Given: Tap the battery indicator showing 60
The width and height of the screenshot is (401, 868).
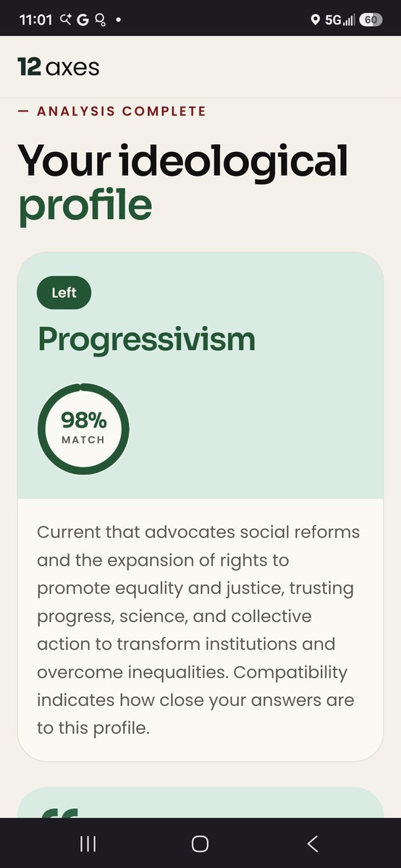Looking at the screenshot, I should 370,20.
